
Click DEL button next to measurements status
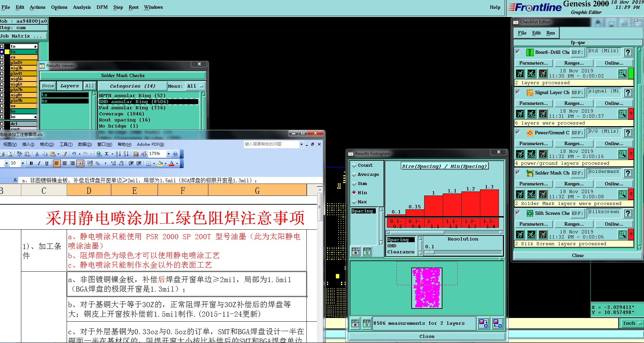click(355, 323)
